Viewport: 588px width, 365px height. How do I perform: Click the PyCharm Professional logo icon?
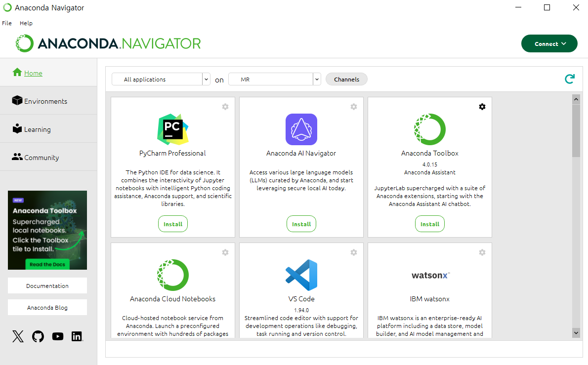pos(172,129)
